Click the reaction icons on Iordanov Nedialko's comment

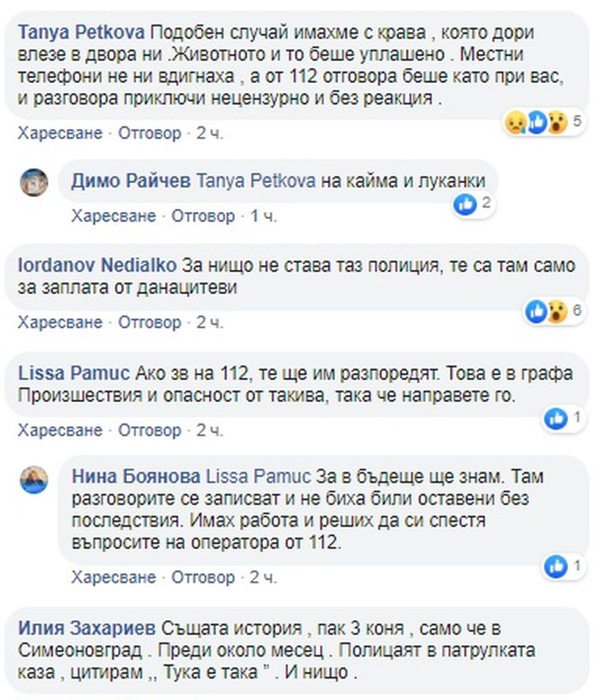tap(546, 311)
